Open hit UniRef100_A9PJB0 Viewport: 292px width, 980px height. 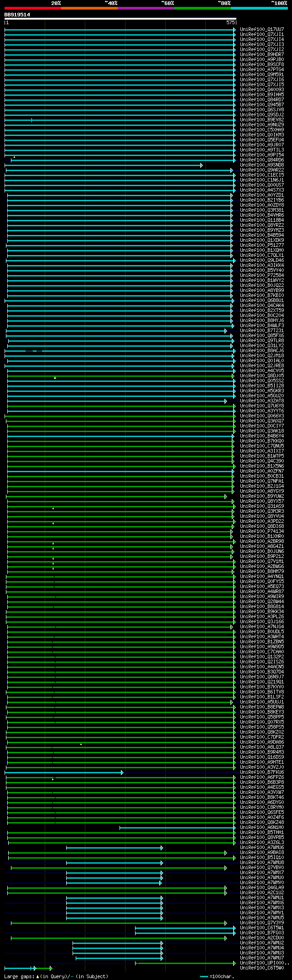pos(262,59)
